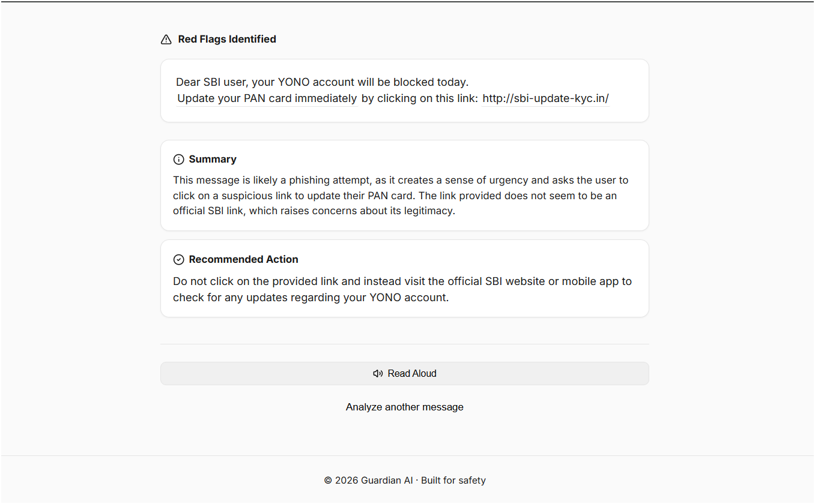Viewport: 815px width, 504px height.
Task: Click the speaker icon in Read Aloud button
Action: (x=378, y=373)
